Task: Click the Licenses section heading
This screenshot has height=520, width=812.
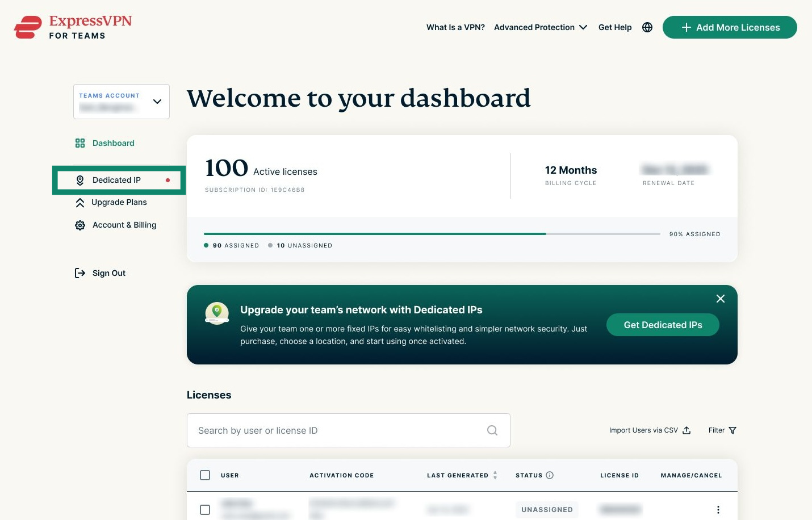Action: point(209,395)
